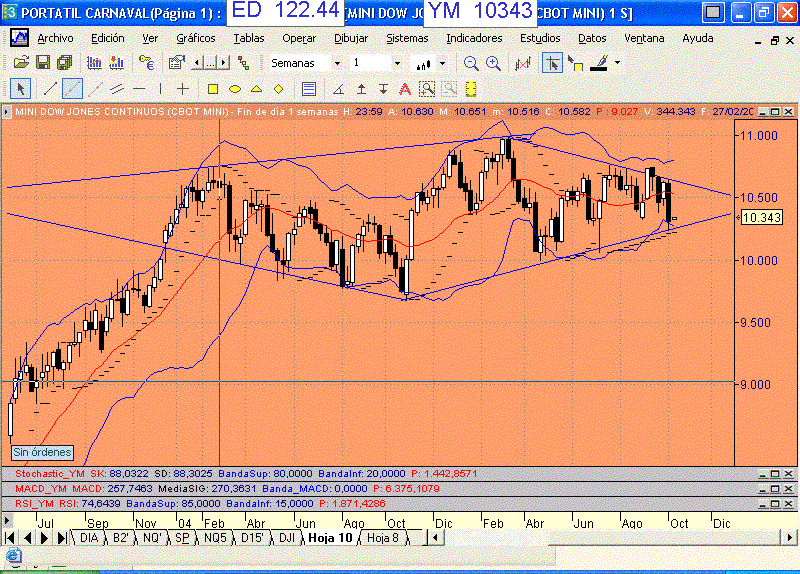800x574 pixels.
Task: Jump to the first sheet tab arrow
Action: pos(11,537)
